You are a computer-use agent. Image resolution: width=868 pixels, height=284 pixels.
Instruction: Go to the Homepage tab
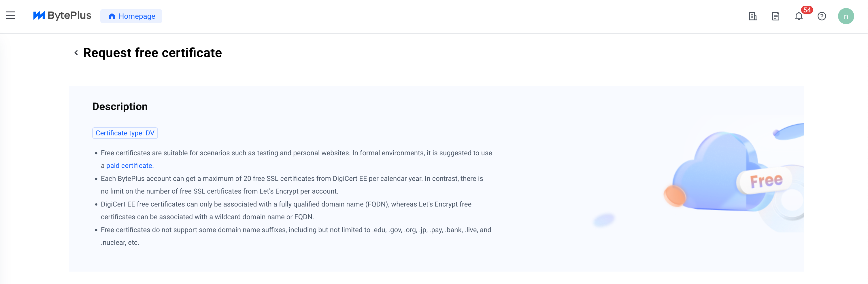tap(131, 16)
